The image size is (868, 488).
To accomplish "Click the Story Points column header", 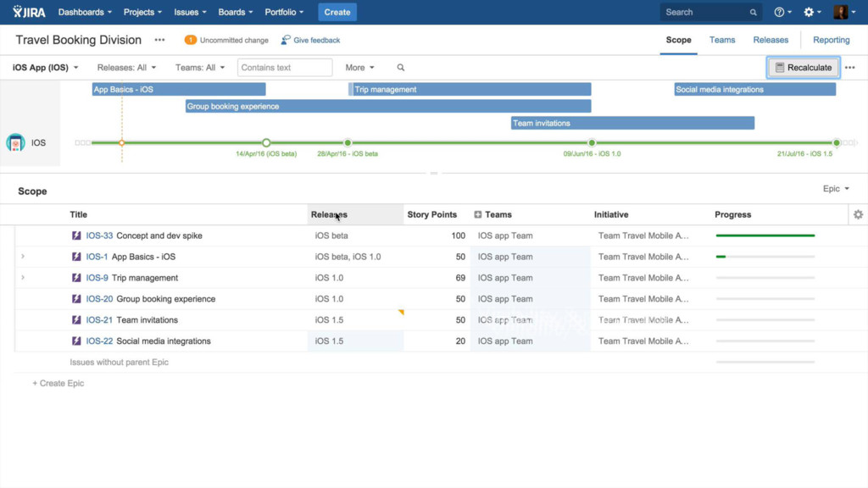I will 431,214.
